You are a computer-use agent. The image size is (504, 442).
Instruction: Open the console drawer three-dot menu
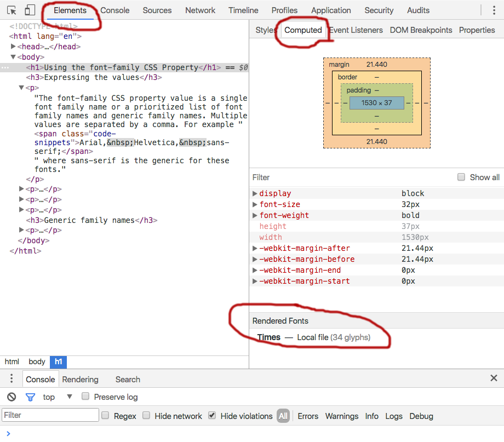12,378
